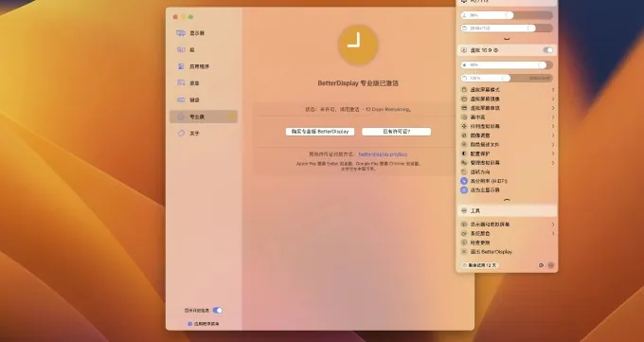Toggle the 开机时启动 launch-at-login switch
Viewport: 644px width, 342px height.
click(x=217, y=311)
